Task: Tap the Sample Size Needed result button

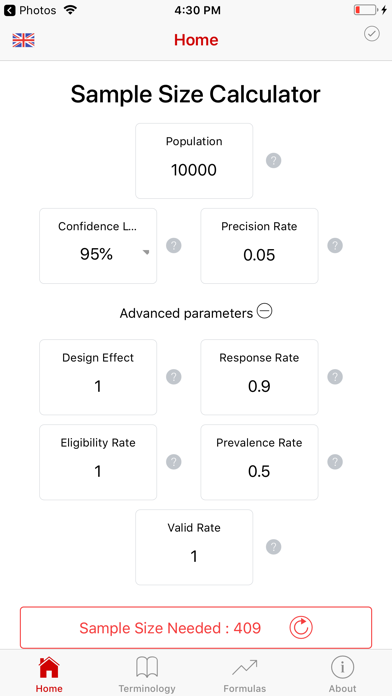Action: [x=196, y=628]
